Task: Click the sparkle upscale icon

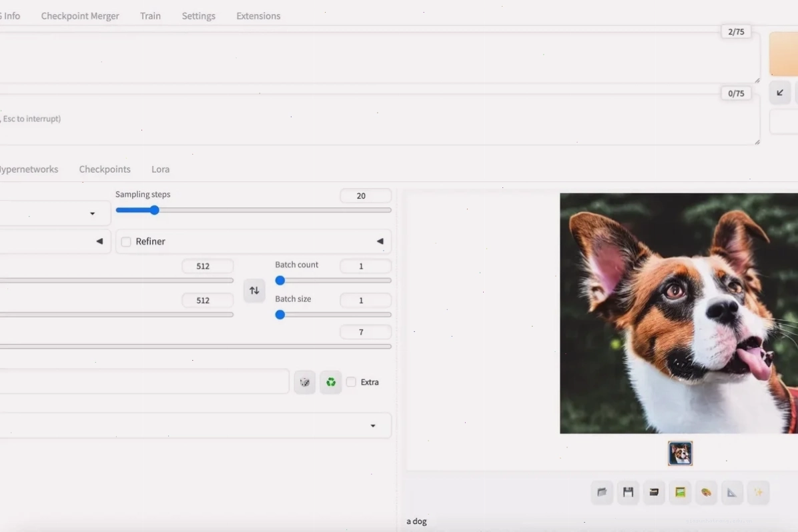Action: (759, 492)
